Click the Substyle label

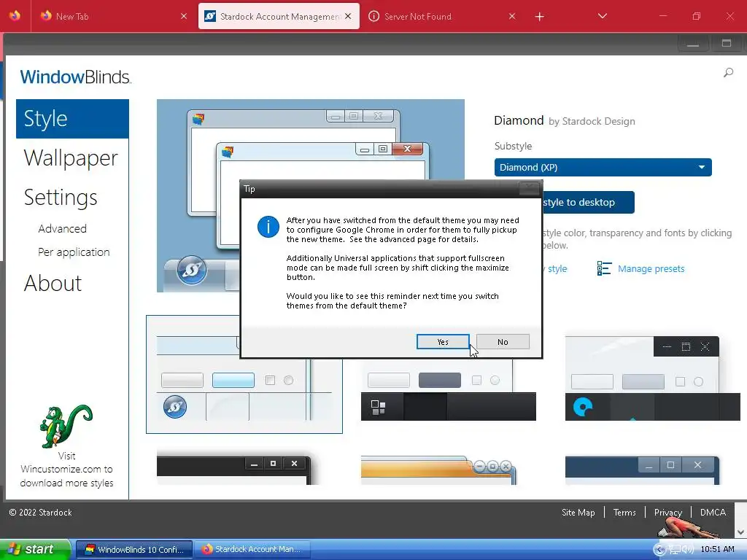[513, 146]
